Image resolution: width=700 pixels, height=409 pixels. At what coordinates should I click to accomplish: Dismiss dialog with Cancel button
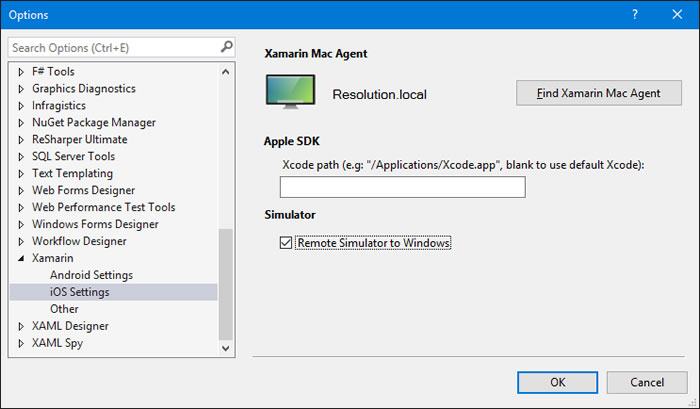(x=647, y=382)
